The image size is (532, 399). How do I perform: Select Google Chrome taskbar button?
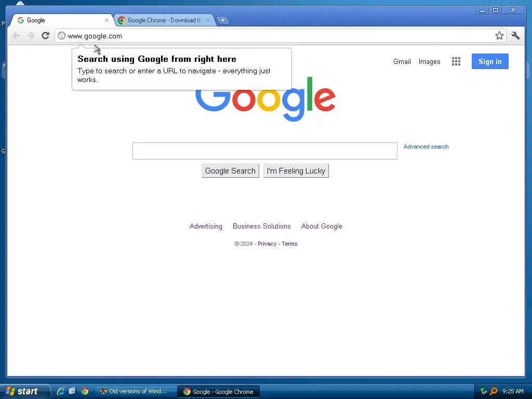point(219,392)
